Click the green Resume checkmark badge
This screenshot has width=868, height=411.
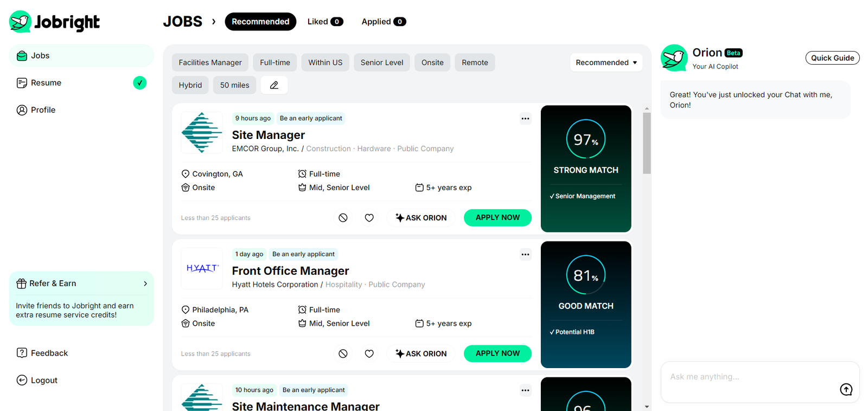pyautogui.click(x=139, y=83)
